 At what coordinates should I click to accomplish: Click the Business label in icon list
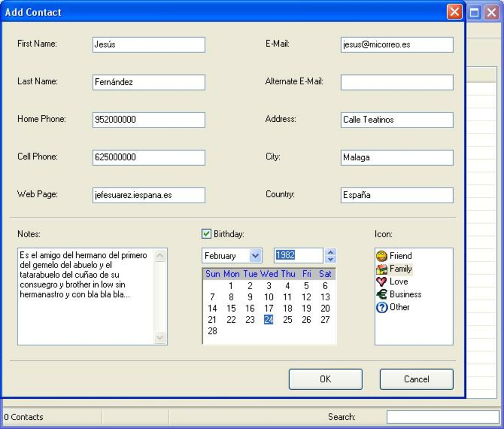(405, 294)
